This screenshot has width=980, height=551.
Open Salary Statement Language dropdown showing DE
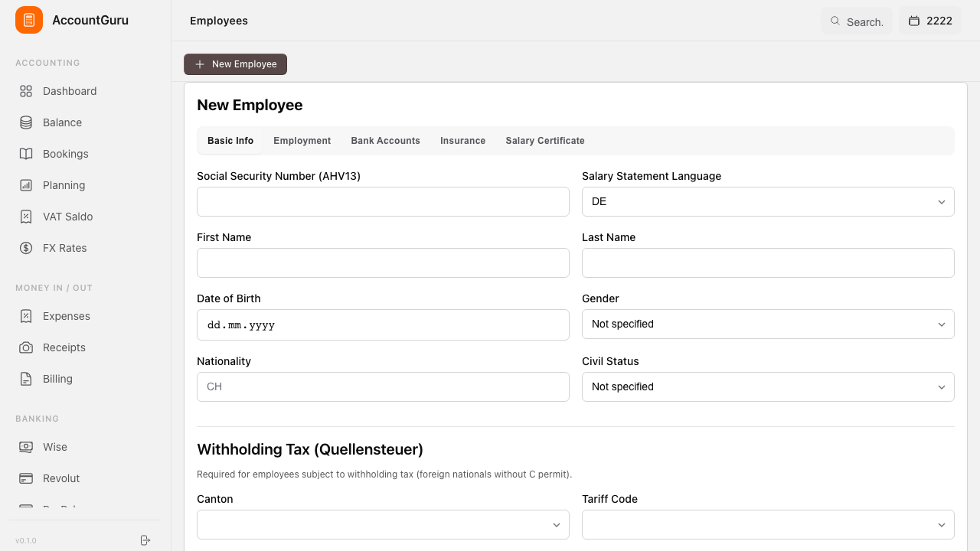pos(768,201)
